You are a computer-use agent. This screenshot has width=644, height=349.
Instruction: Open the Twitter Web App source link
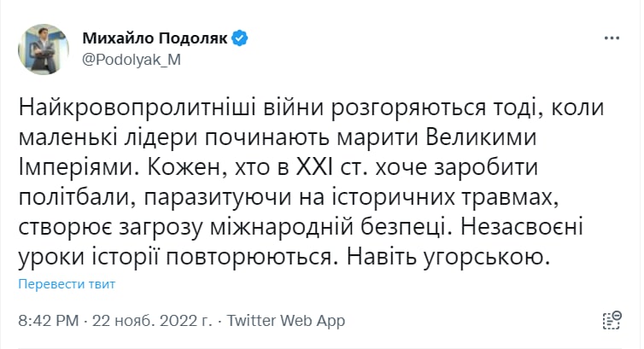click(x=290, y=321)
